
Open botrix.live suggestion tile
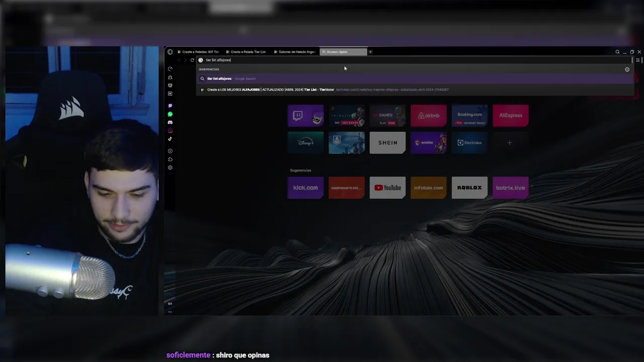tap(511, 188)
